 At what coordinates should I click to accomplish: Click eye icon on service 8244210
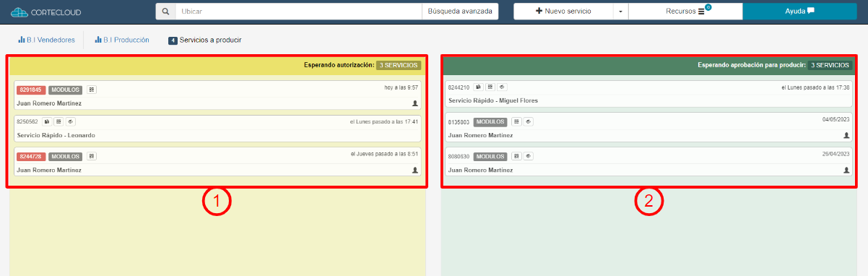point(503,87)
